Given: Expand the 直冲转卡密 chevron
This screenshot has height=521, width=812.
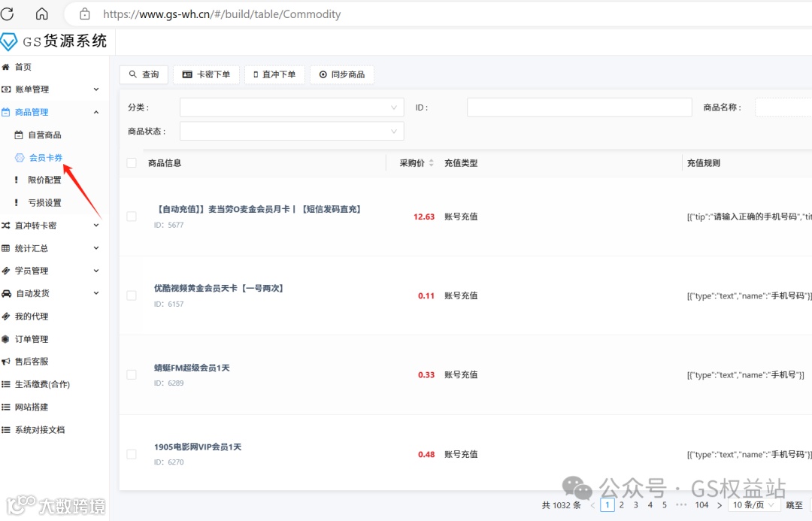Looking at the screenshot, I should 96,226.
